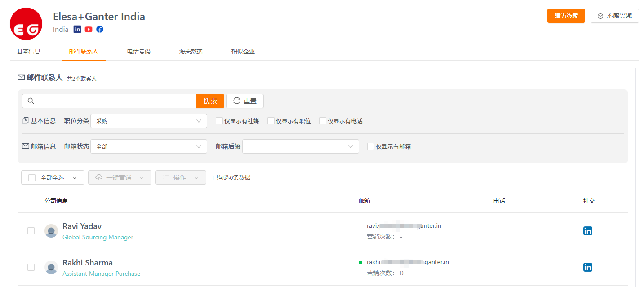644x287 pixels.
Task: Click the 重置 reset button
Action: [x=245, y=101]
